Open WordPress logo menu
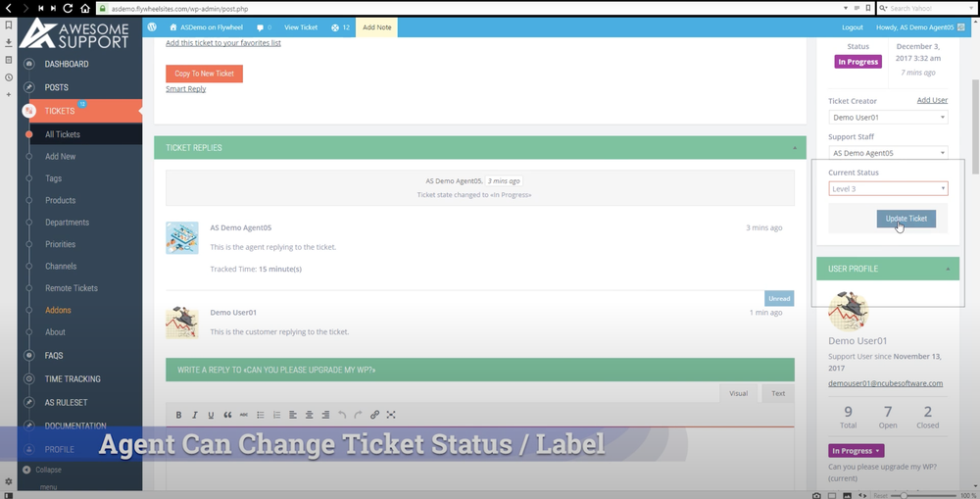The height and width of the screenshot is (499, 980). 152,26
